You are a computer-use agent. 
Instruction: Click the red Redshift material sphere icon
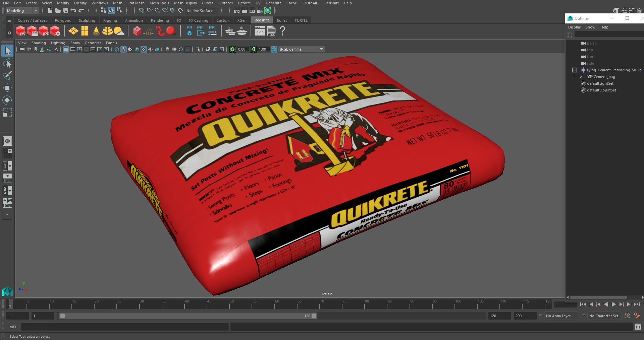point(171,31)
